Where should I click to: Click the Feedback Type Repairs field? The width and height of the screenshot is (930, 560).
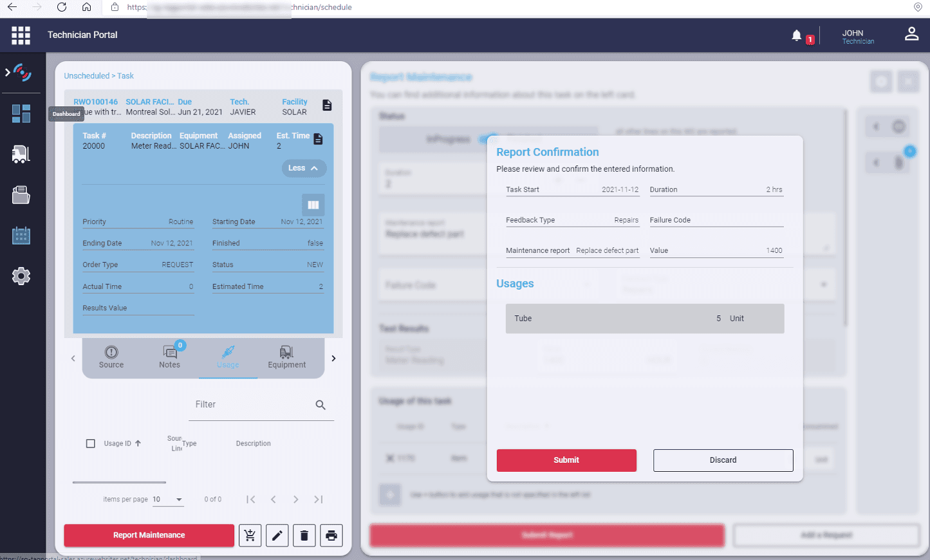pos(572,220)
